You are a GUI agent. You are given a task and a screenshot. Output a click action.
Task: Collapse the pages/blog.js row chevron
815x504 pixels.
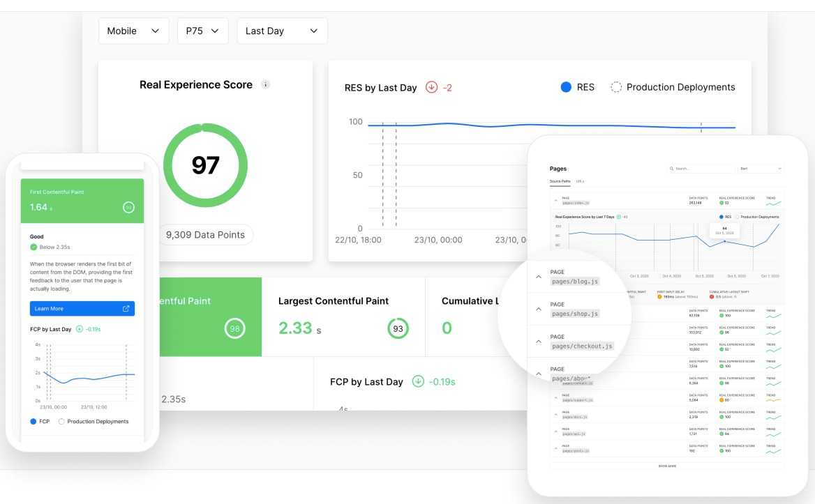tap(538, 277)
